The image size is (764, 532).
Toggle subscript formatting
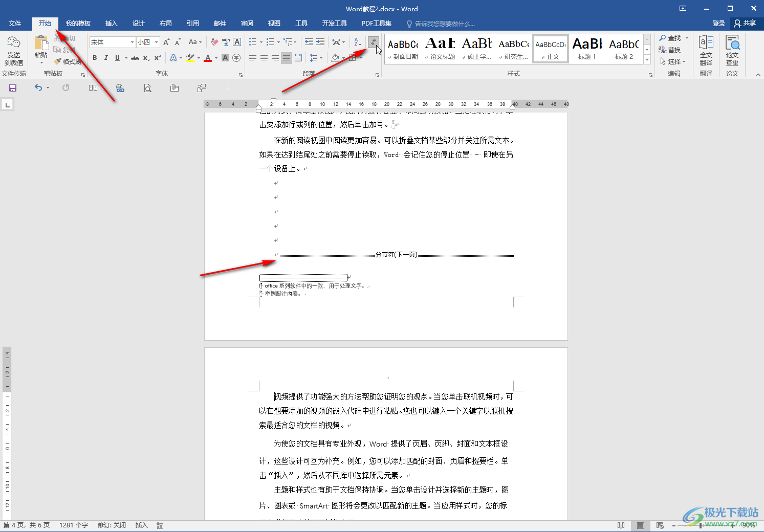[x=146, y=58]
